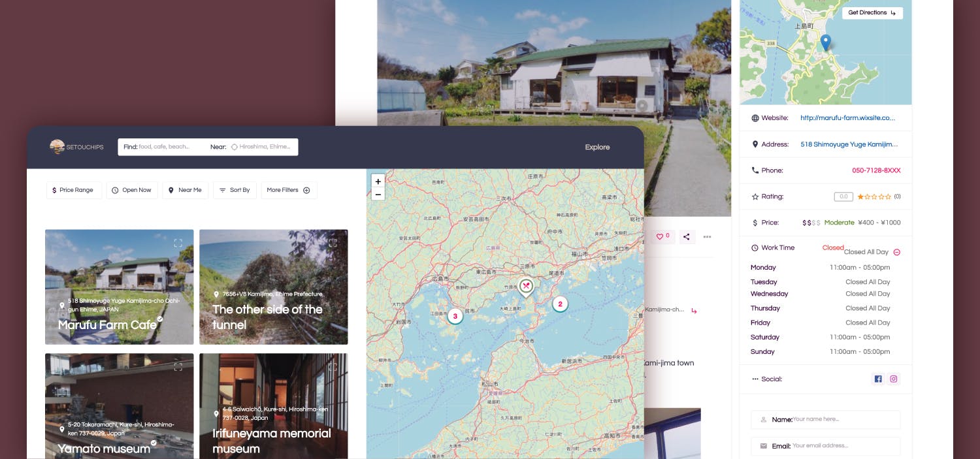The height and width of the screenshot is (459, 980).
Task: Open the Sort By dropdown
Action: point(235,190)
